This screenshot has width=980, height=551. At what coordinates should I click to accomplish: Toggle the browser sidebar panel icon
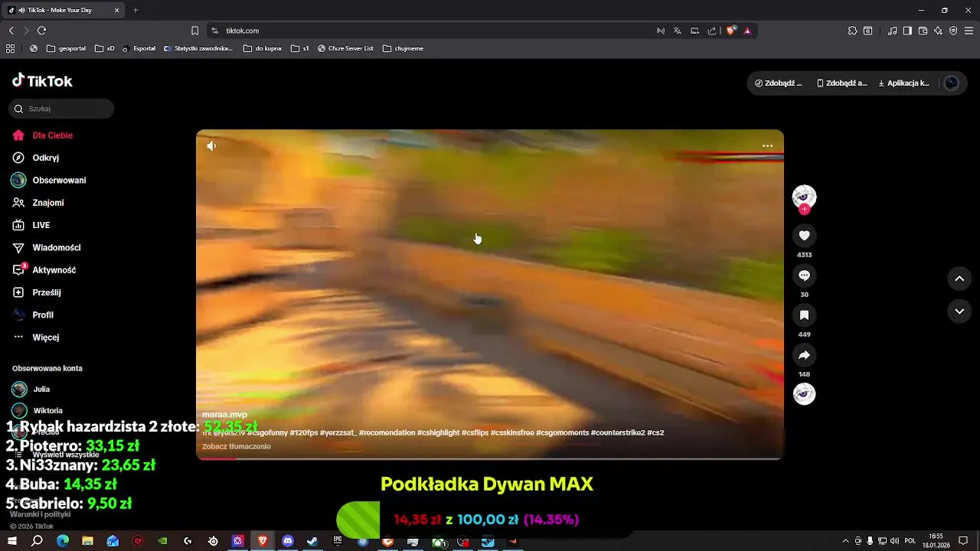[x=907, y=31]
